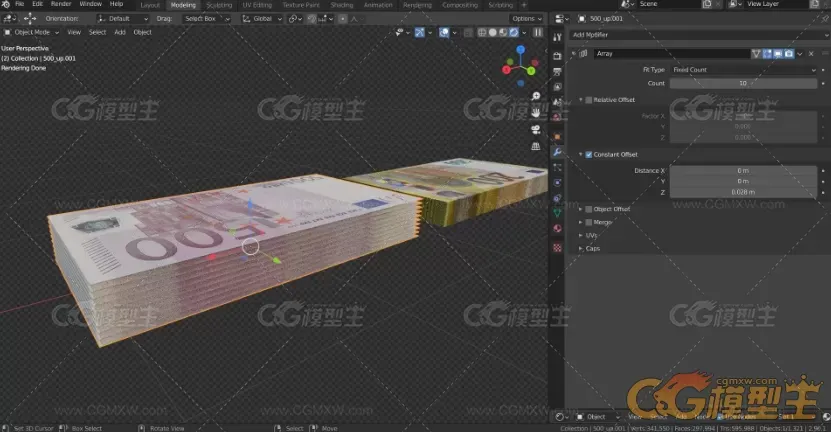
Task: Switch to the Sculpting workspace tab
Action: pos(219,5)
